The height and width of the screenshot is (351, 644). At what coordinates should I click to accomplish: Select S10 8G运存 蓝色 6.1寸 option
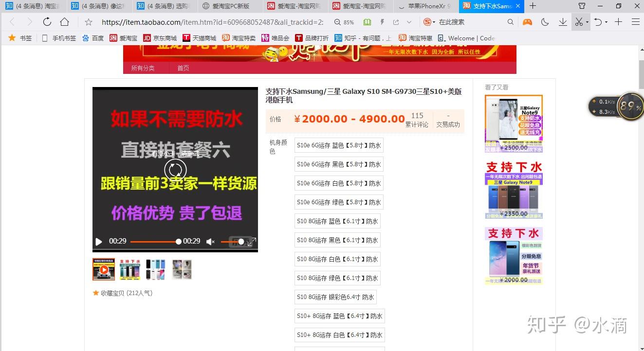[x=337, y=221]
